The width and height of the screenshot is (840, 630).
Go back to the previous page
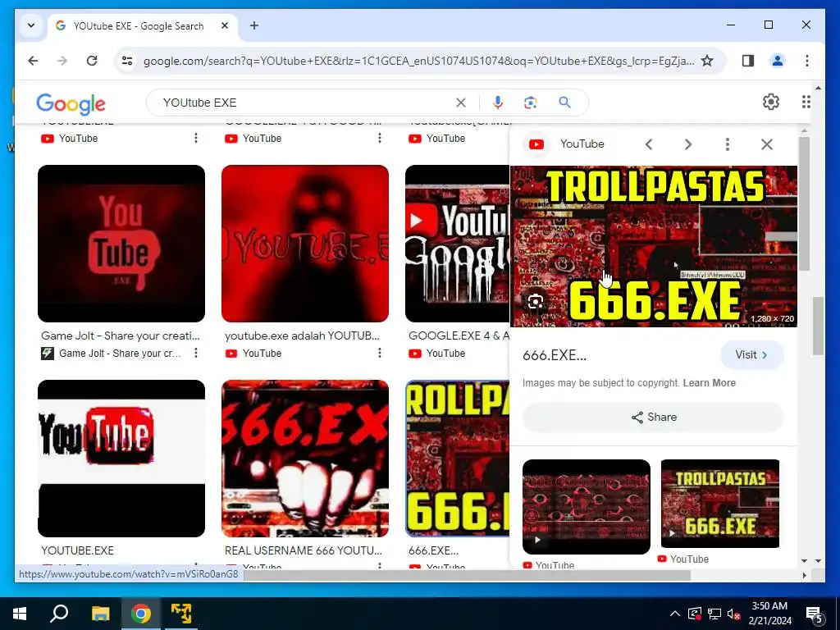33,61
